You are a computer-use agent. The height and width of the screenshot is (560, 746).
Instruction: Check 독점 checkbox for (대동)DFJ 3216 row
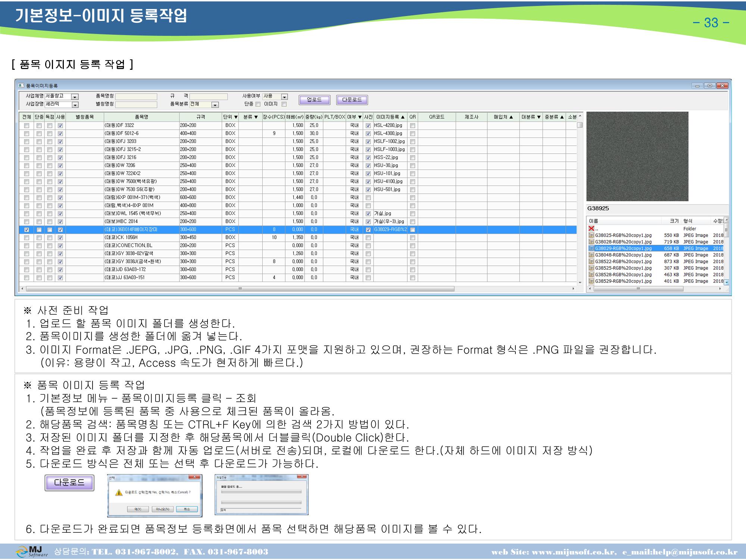tap(50, 158)
